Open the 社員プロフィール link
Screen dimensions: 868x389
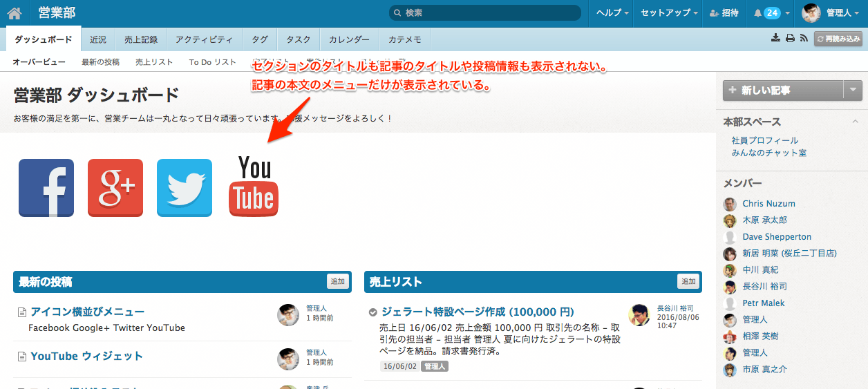click(x=765, y=140)
